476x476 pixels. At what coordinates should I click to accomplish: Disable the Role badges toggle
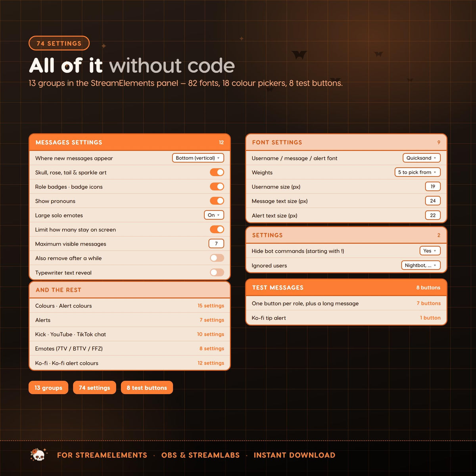pyautogui.click(x=217, y=186)
